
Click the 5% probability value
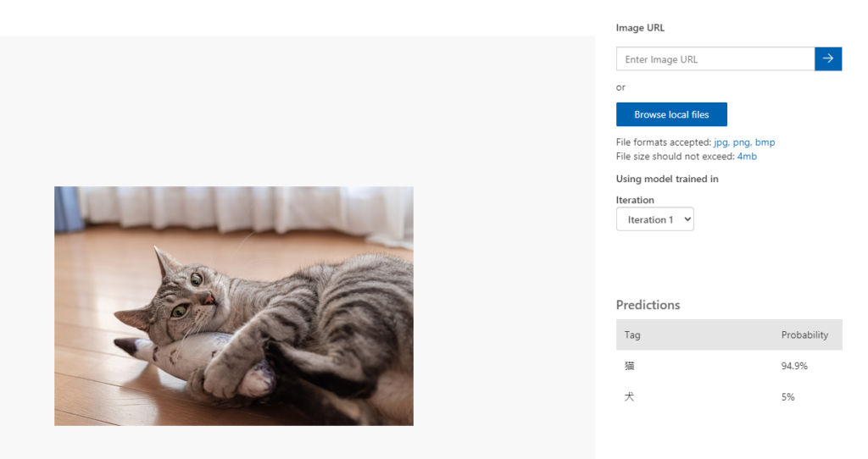click(x=788, y=396)
